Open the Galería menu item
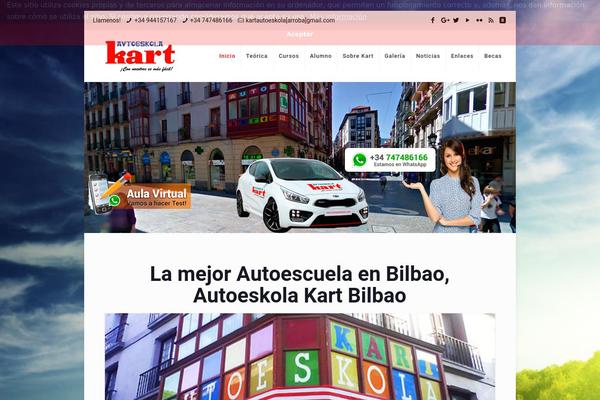This screenshot has height=400, width=600. [x=395, y=56]
